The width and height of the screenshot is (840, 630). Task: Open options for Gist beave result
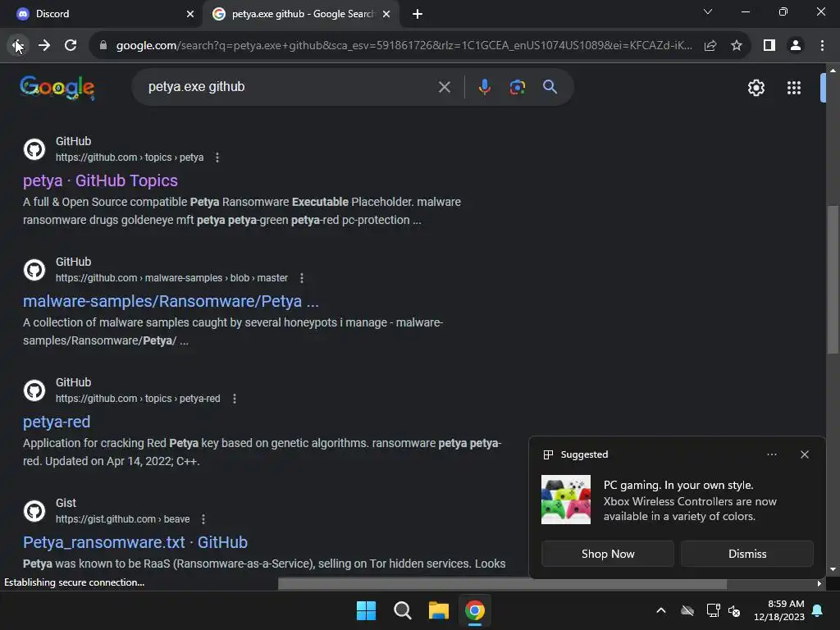tap(203, 519)
